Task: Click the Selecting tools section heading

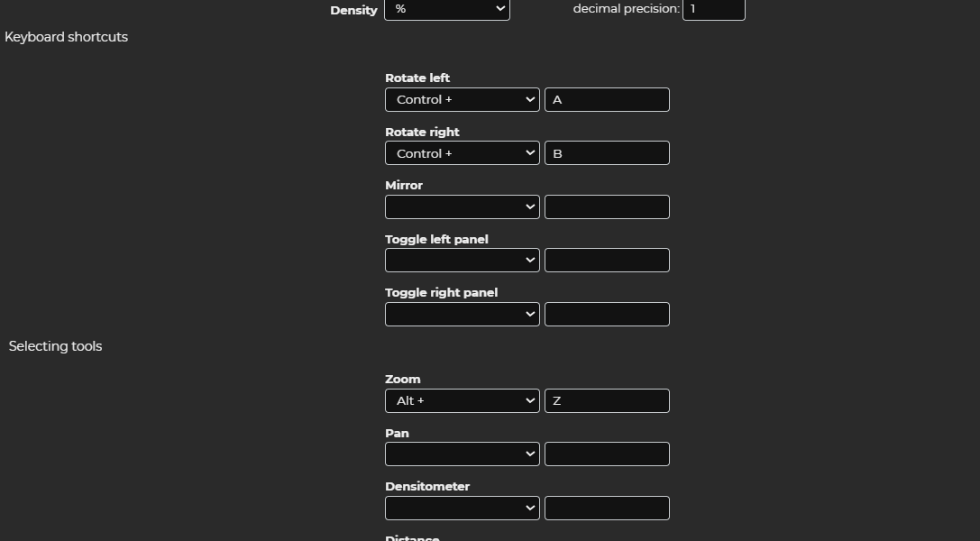Action: click(x=55, y=346)
